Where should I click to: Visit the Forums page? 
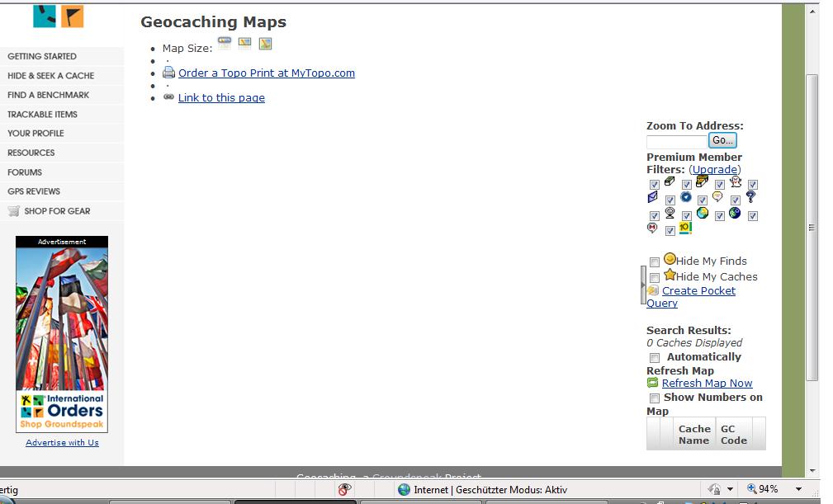(25, 172)
